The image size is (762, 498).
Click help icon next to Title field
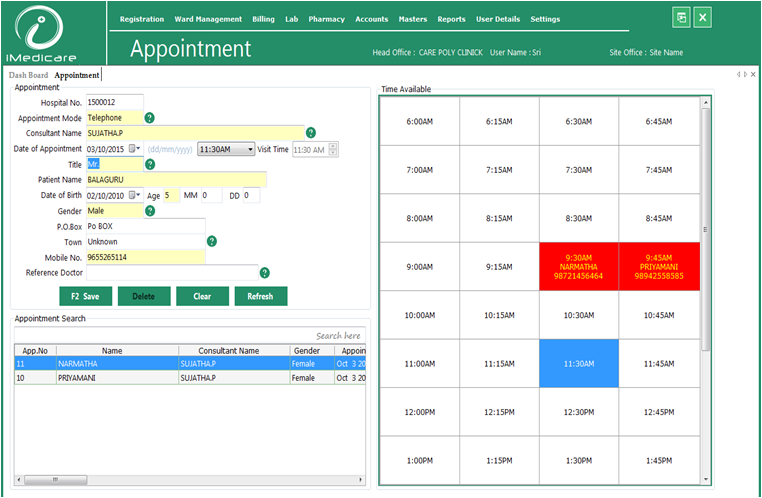[150, 164]
